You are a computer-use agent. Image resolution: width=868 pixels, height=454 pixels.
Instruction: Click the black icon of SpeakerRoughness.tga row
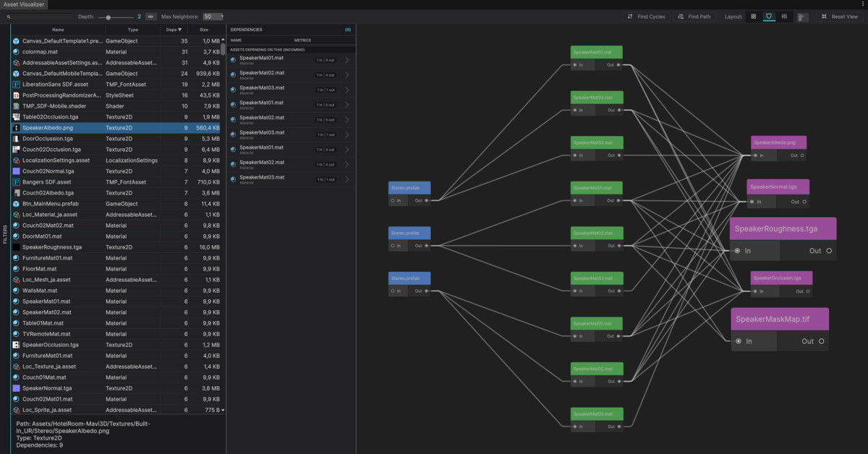coord(16,247)
